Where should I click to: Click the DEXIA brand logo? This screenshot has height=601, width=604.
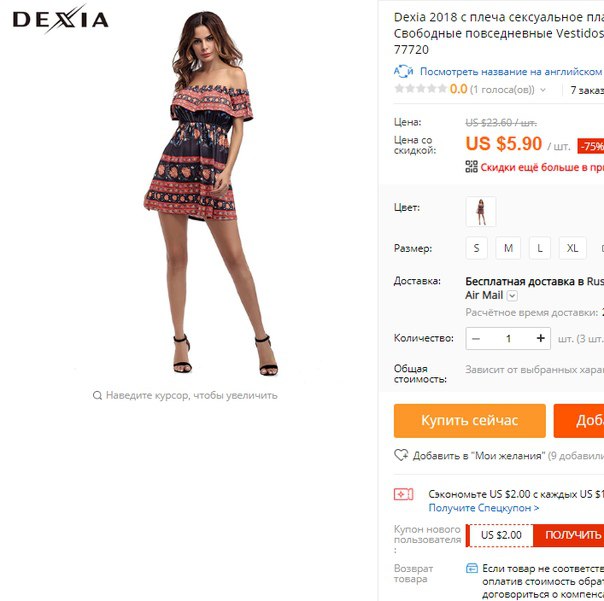pos(60,19)
